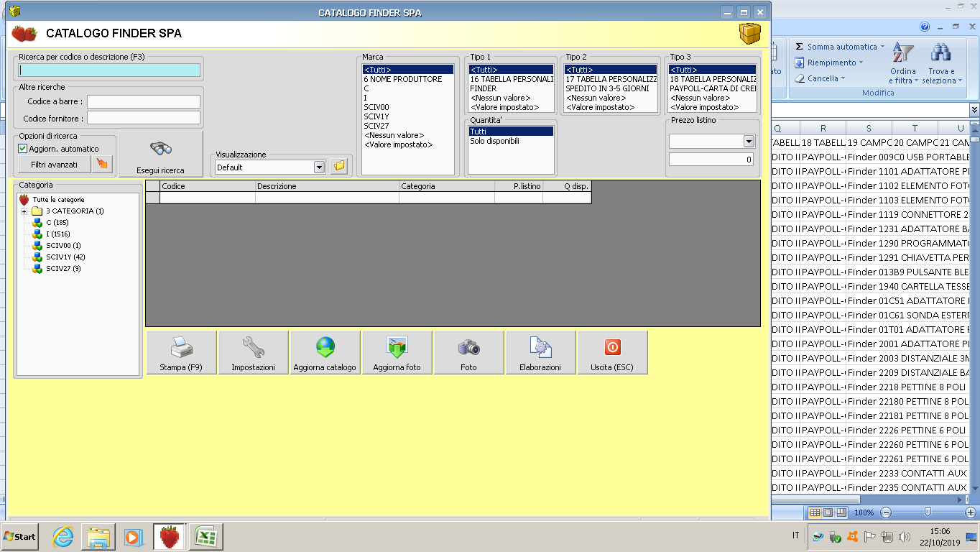Click the Excel zoom slider handle
This screenshot has width=980, height=552.
pos(928,512)
